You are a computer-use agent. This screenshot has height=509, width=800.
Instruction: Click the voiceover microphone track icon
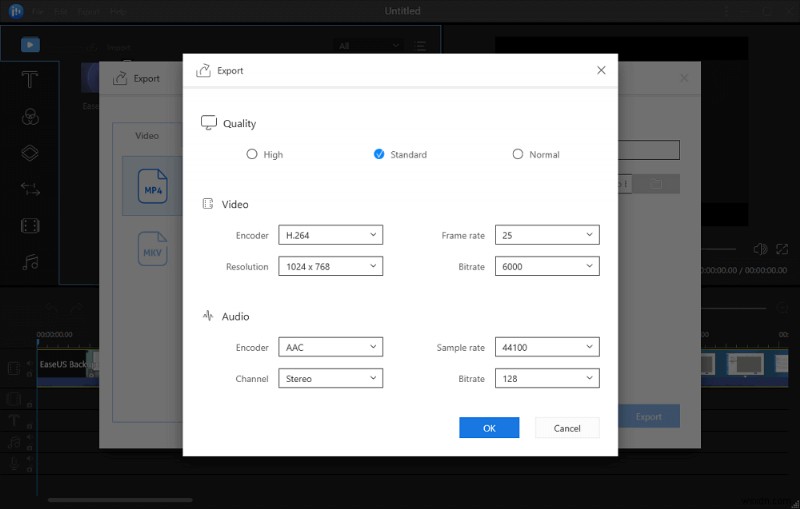coord(14,464)
